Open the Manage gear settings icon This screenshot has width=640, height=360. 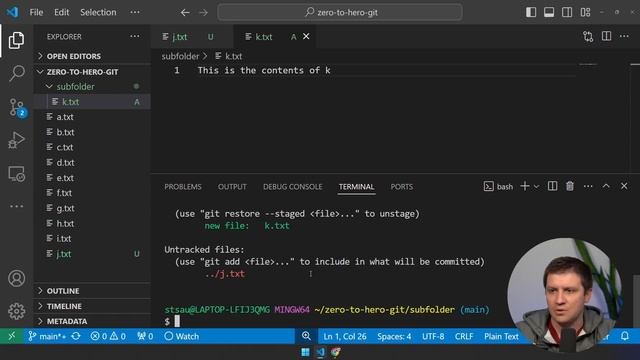tap(16, 311)
